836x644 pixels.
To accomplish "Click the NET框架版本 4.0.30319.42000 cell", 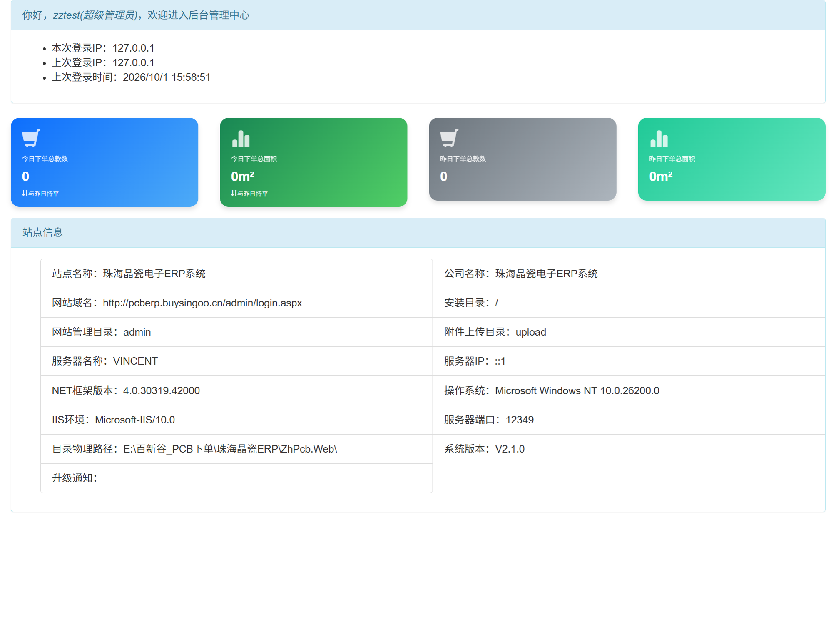I will [x=236, y=390].
